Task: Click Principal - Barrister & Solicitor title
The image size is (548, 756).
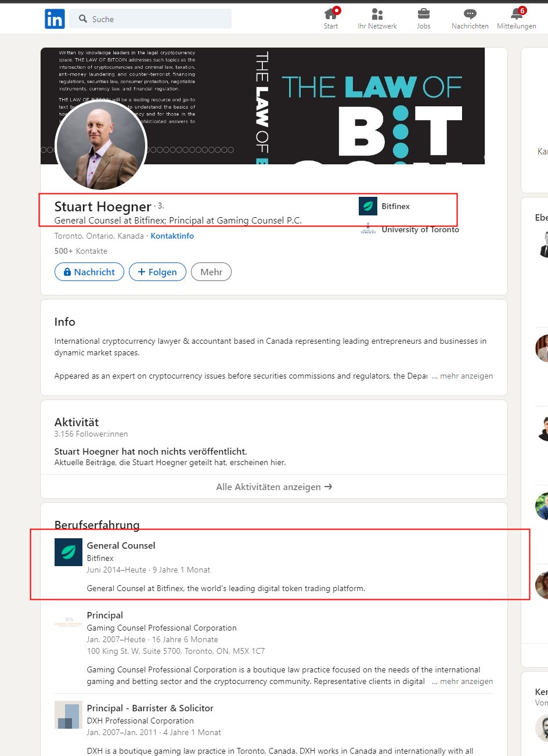Action: point(150,708)
